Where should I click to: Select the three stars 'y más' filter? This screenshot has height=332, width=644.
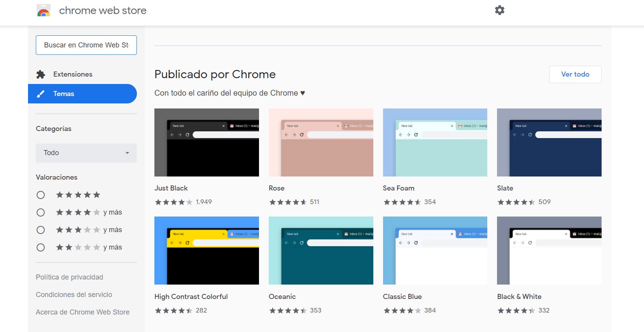pyautogui.click(x=40, y=230)
